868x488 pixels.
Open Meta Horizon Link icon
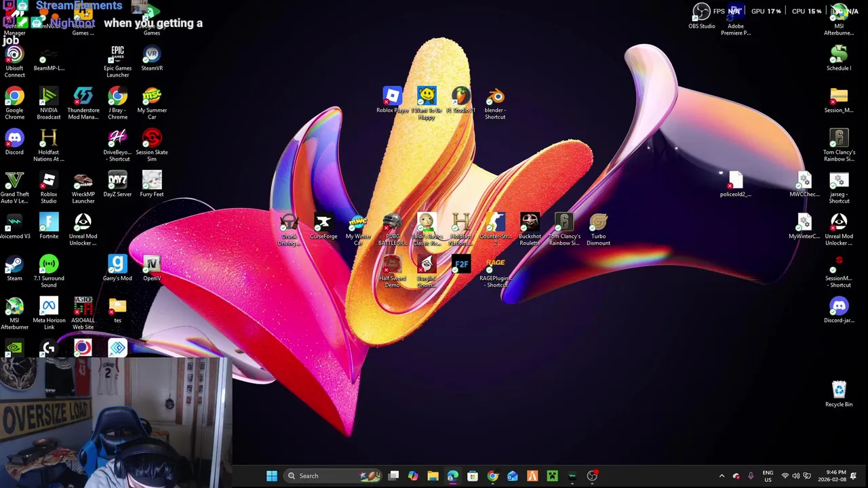49,313
